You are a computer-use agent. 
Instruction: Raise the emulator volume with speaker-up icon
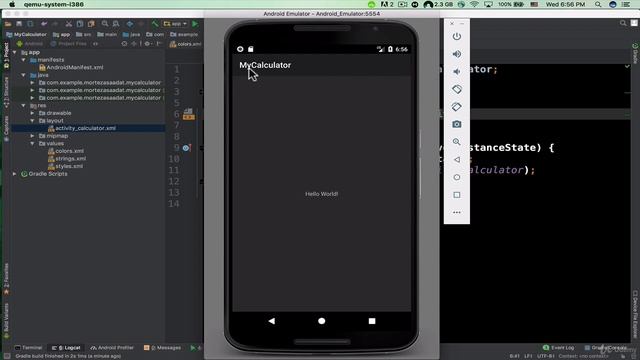click(x=457, y=54)
